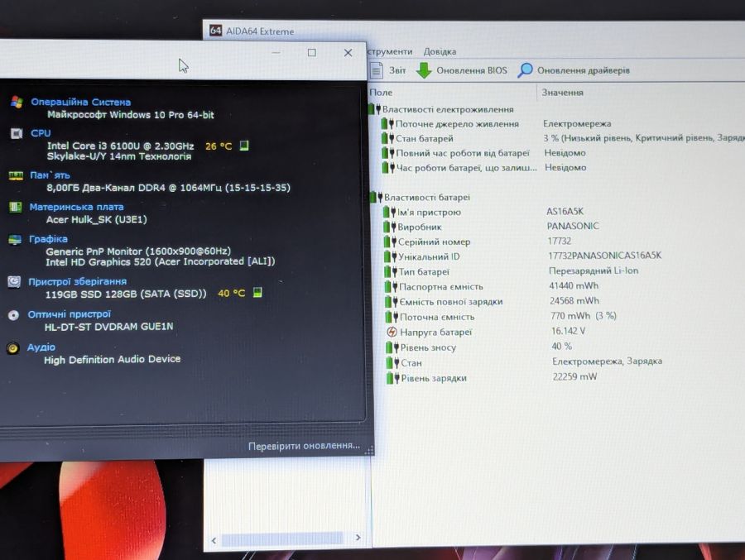Click battery icon beside Серійний номер
The image size is (745, 560).
pos(391,242)
